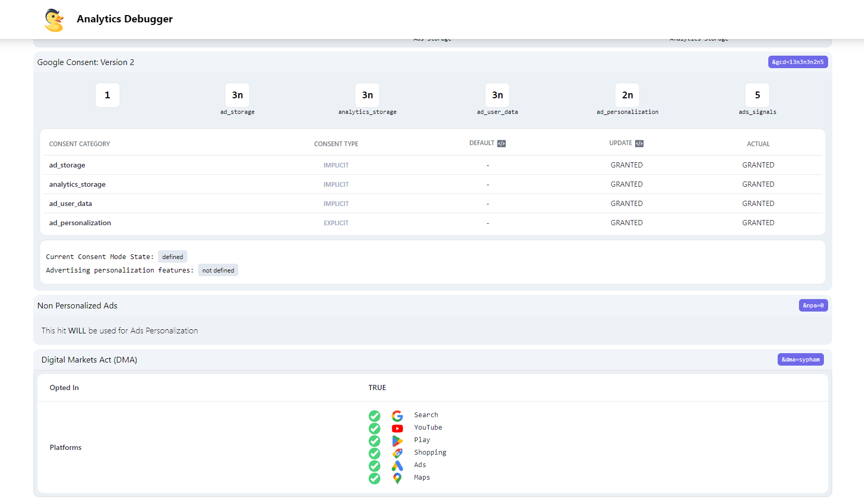
Task: Click the code icon next to UPDATE
Action: point(639,144)
